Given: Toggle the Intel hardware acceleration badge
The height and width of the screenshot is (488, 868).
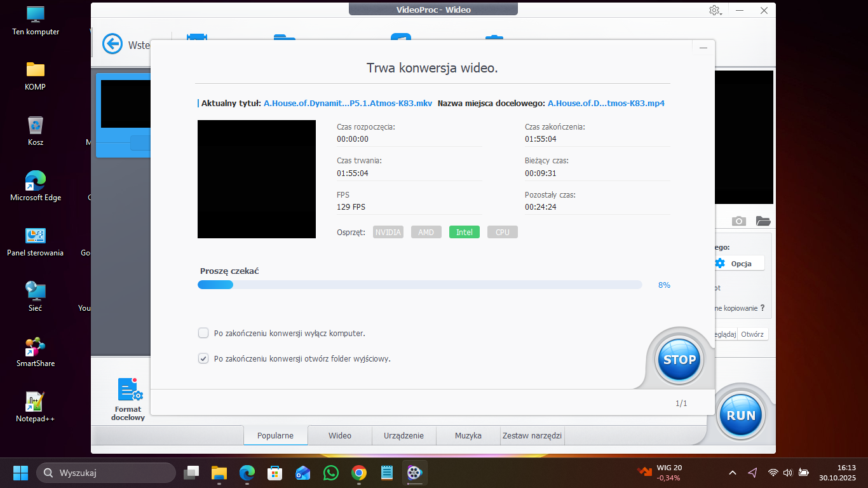Looking at the screenshot, I should [x=464, y=232].
